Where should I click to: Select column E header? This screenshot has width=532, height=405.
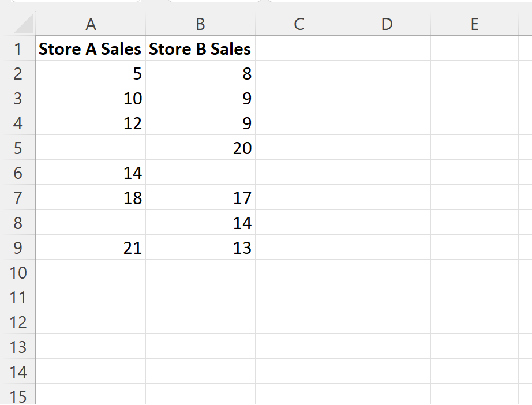click(x=475, y=24)
